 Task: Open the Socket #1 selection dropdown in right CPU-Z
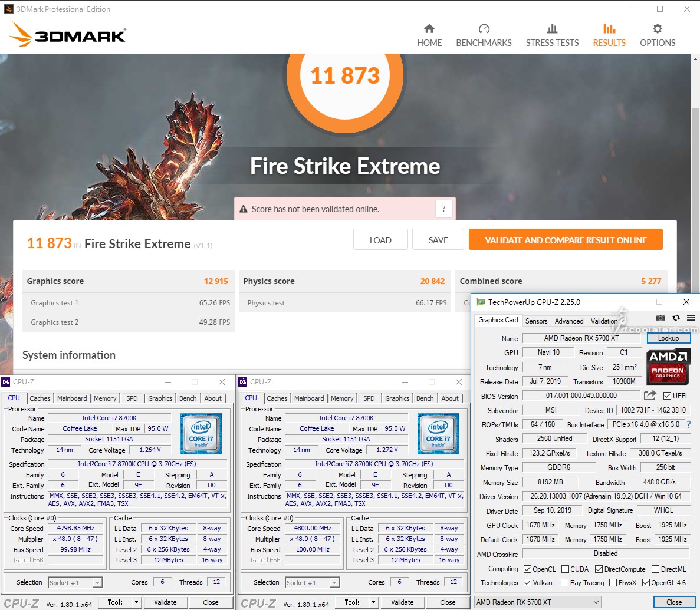tap(312, 582)
